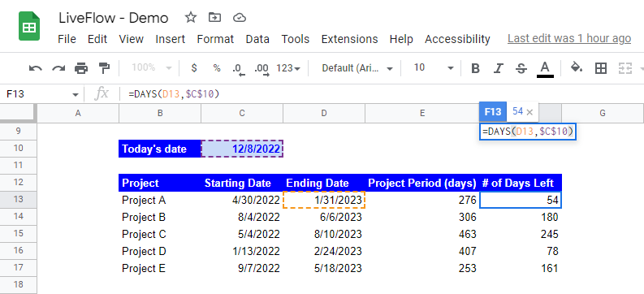Select column C header
644x294 pixels.
pyautogui.click(x=242, y=114)
